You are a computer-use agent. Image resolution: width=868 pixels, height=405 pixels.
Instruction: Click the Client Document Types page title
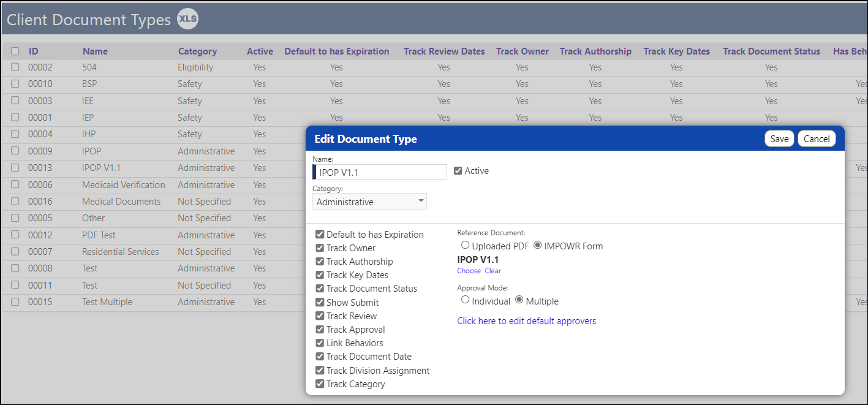click(x=89, y=20)
